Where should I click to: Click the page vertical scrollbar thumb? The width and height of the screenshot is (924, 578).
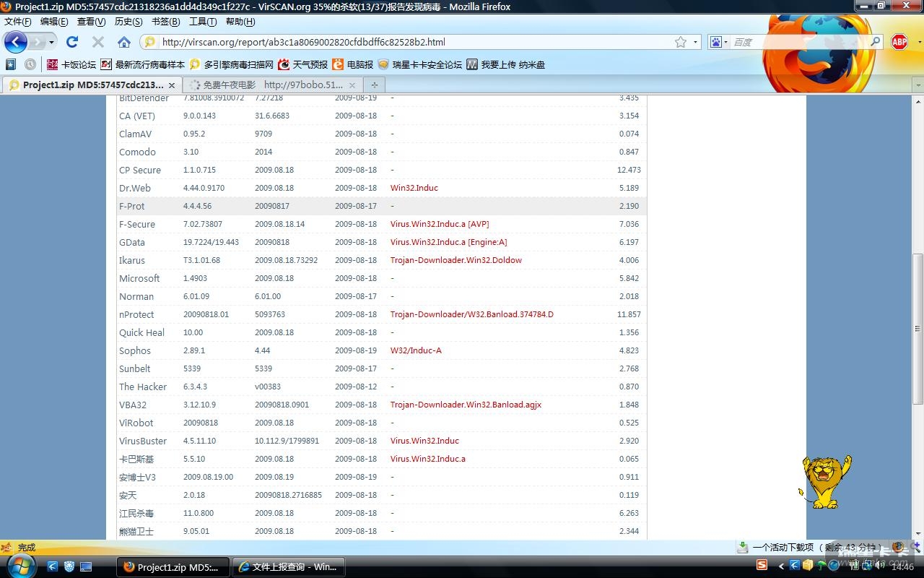click(918, 329)
